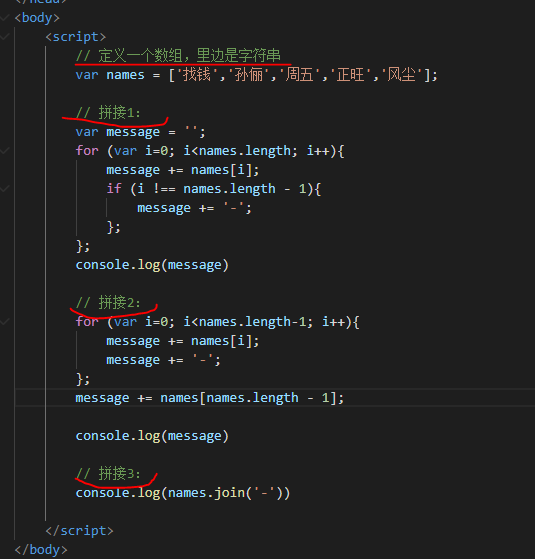Click the line var message = '';
535x559 pixels.
[140, 132]
